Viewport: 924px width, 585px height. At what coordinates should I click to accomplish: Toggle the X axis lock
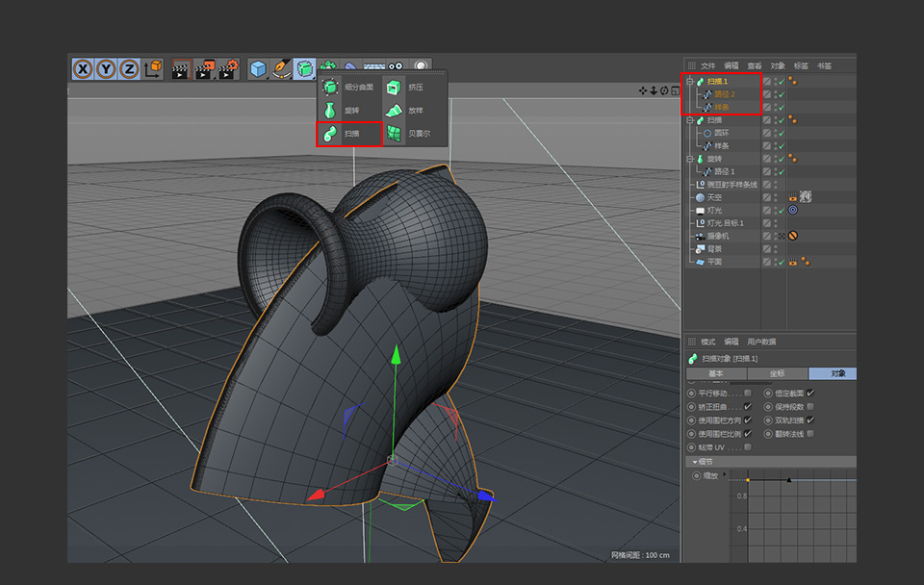click(83, 69)
